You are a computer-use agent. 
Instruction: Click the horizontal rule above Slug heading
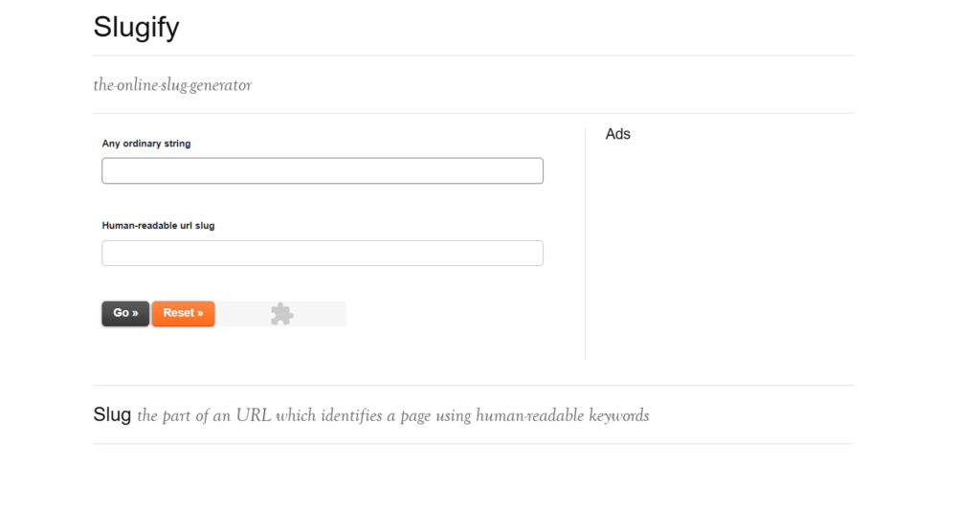(x=474, y=385)
